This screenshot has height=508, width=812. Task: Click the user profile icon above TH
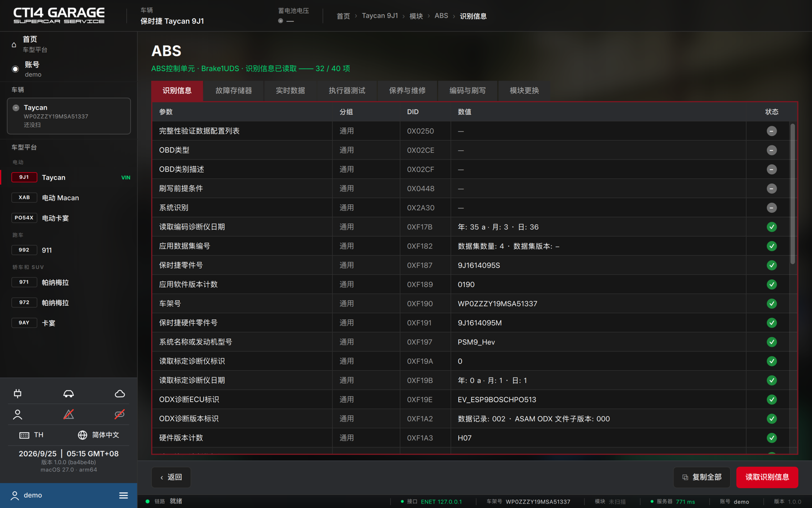pyautogui.click(x=18, y=415)
